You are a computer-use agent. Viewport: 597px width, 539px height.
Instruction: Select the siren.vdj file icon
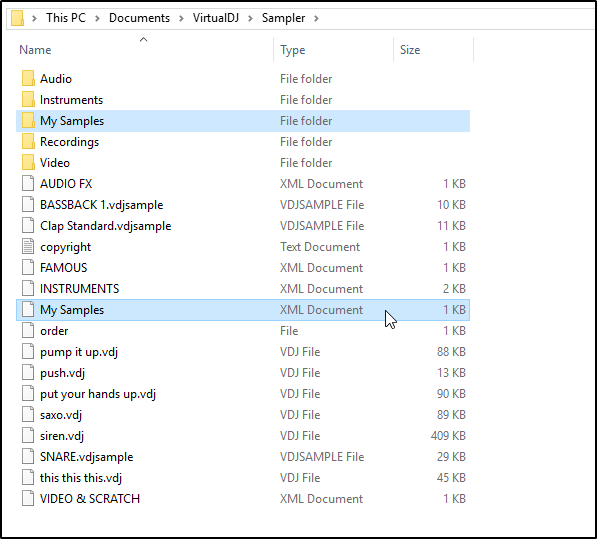tap(28, 435)
